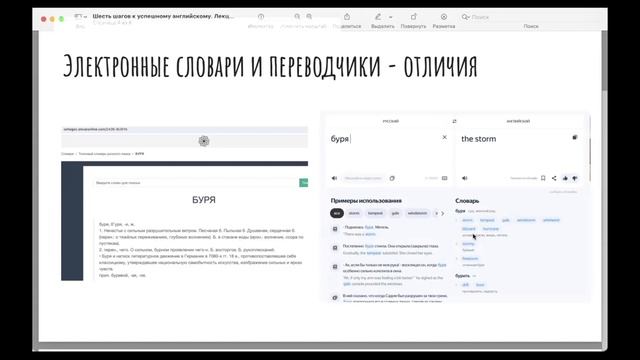Open the on-screen keyboard icon

(444, 178)
